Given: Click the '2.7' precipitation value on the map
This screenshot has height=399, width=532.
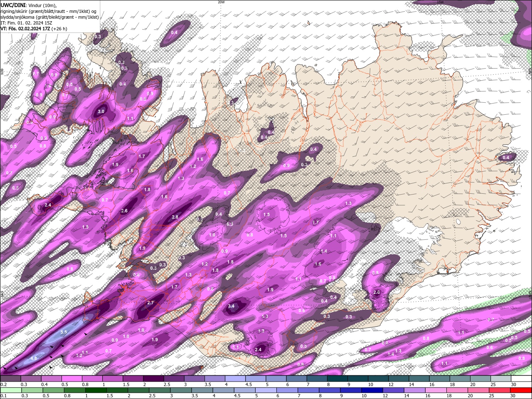Looking at the screenshot, I should [x=151, y=303].
